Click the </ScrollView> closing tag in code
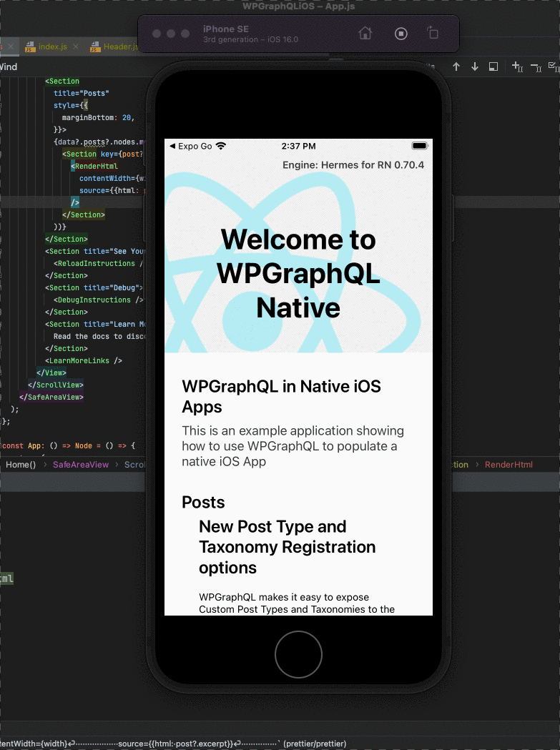560x750 pixels. (x=56, y=385)
